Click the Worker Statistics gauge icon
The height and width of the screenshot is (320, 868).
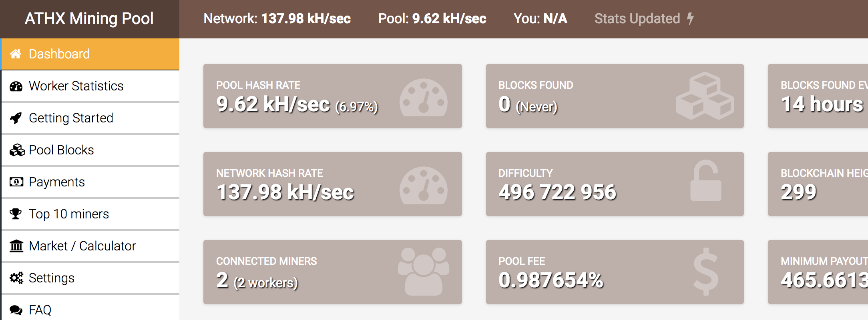point(16,86)
